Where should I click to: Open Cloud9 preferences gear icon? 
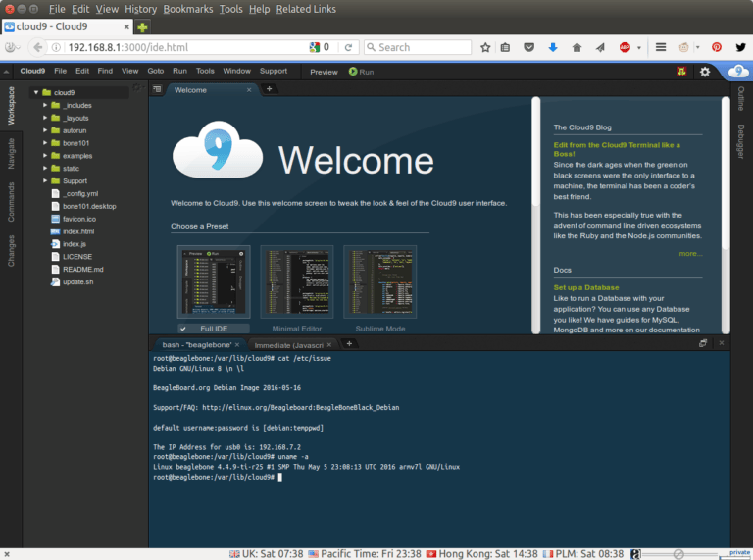pyautogui.click(x=705, y=72)
